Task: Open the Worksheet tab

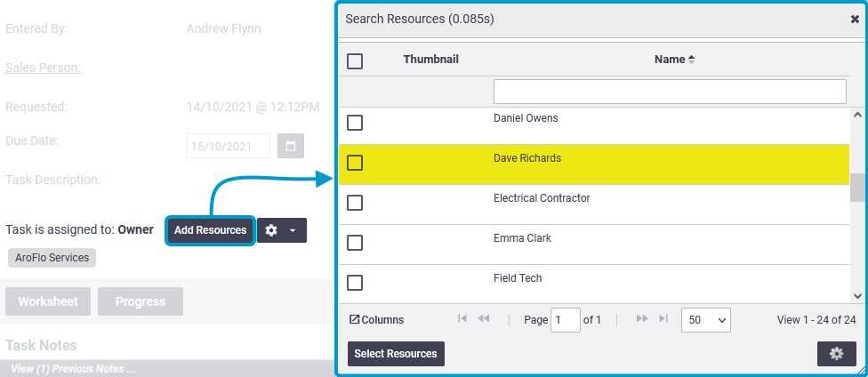Action: tap(48, 301)
